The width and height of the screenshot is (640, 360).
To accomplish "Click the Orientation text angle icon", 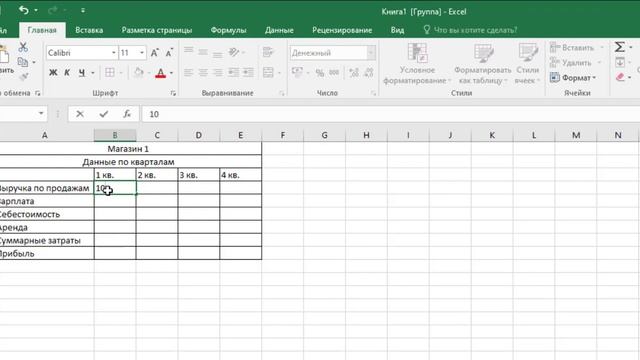I will click(234, 52).
